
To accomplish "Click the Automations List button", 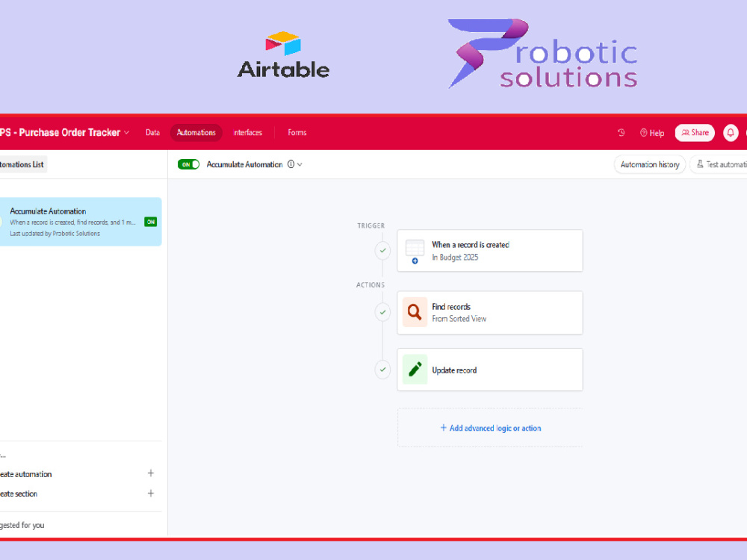I will [x=22, y=164].
